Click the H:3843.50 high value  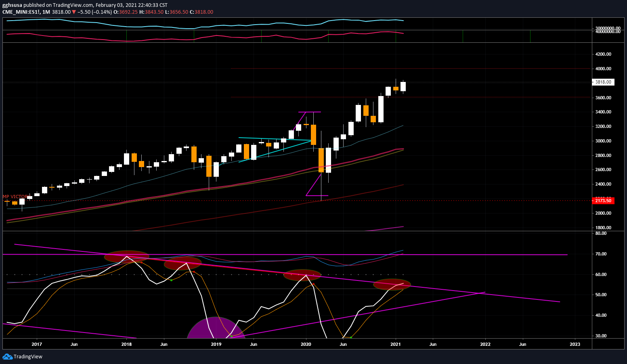(x=151, y=12)
